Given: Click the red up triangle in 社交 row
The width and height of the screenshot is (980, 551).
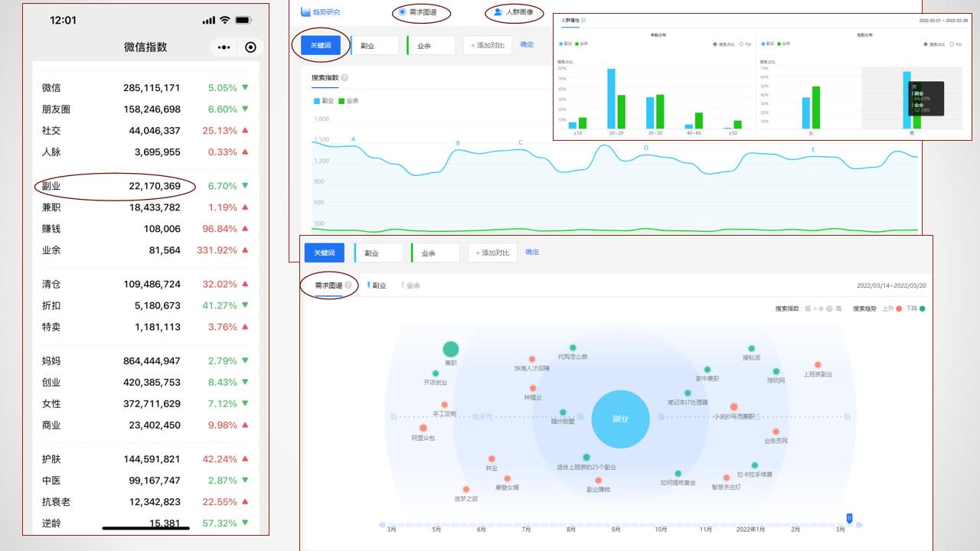Looking at the screenshot, I should pyautogui.click(x=245, y=130).
